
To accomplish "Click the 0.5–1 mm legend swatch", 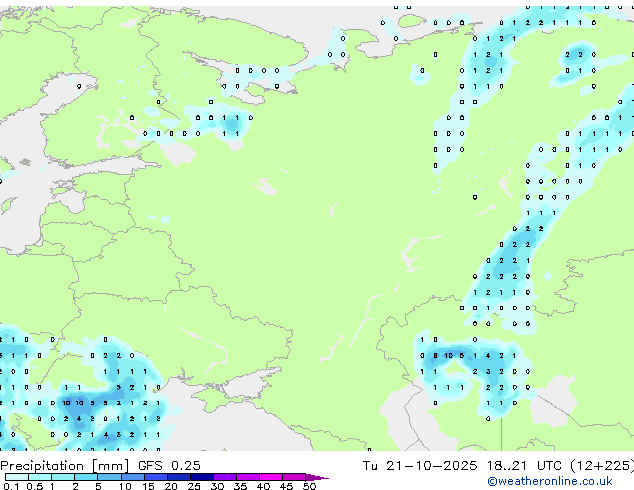I will point(40,477).
